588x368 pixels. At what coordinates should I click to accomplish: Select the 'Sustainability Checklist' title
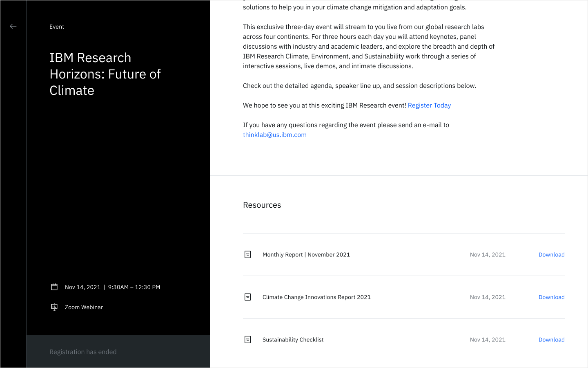coord(293,339)
